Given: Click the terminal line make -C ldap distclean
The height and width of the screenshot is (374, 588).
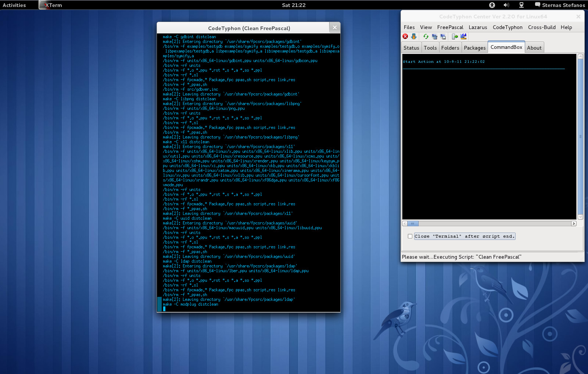Looking at the screenshot, I should coord(187,261).
